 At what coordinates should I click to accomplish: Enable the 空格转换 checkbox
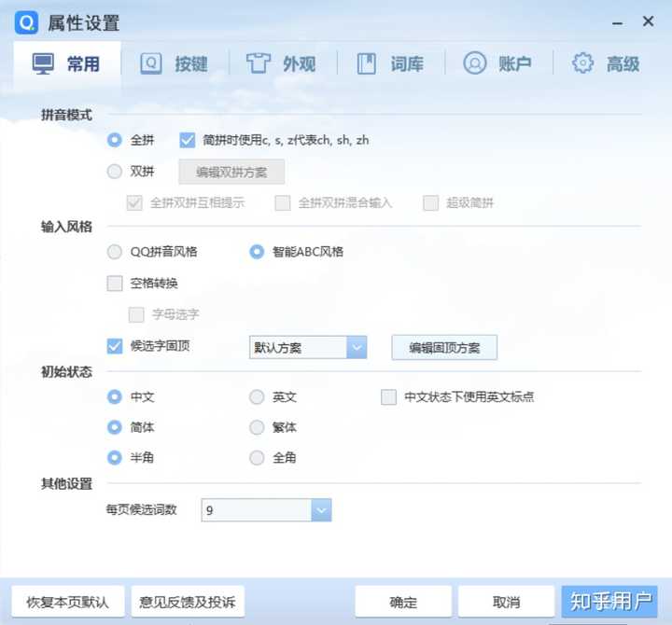coord(115,284)
